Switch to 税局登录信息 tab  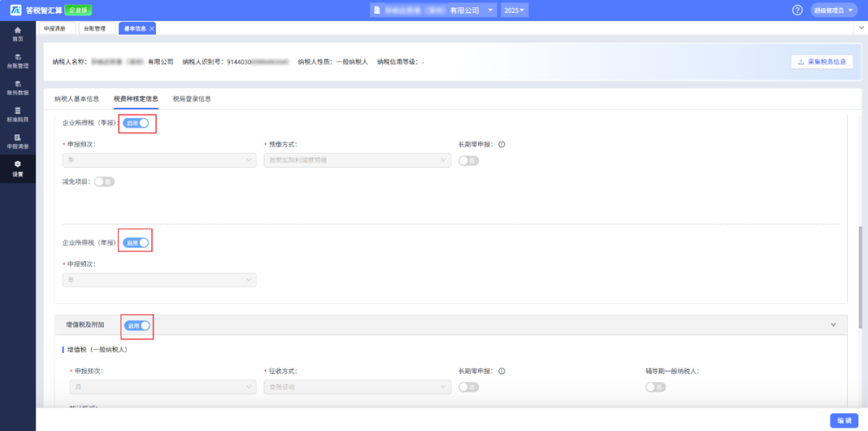tap(191, 99)
